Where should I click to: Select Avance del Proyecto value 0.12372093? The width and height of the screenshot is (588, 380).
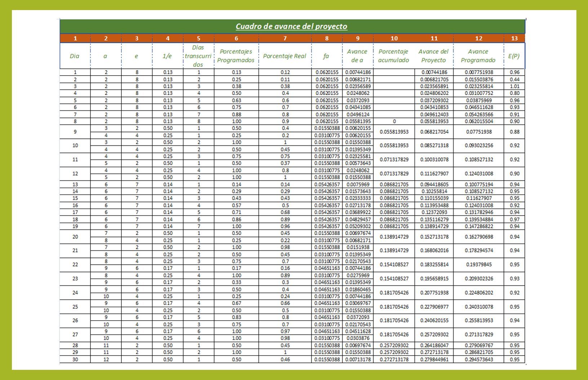click(434, 212)
